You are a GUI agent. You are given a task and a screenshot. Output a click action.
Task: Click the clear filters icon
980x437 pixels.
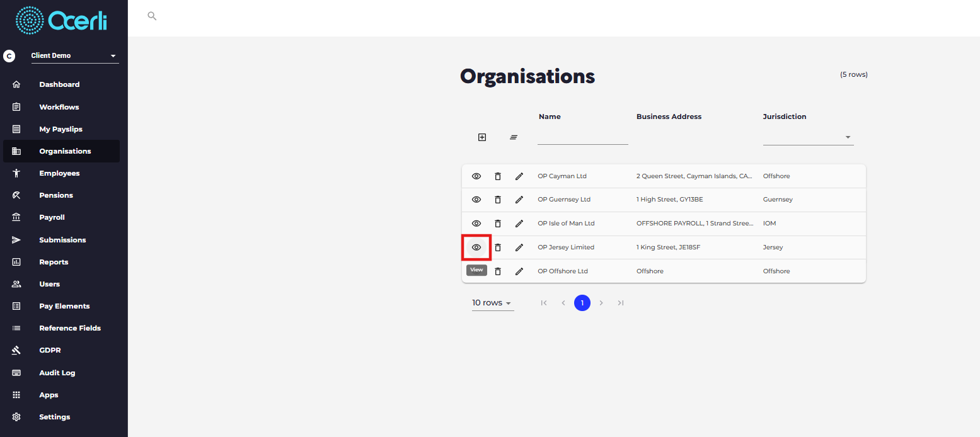(514, 137)
